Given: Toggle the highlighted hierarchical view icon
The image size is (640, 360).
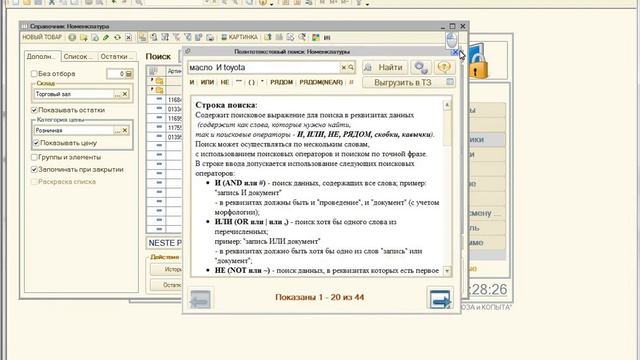Looking at the screenshot, I should (x=142, y=38).
